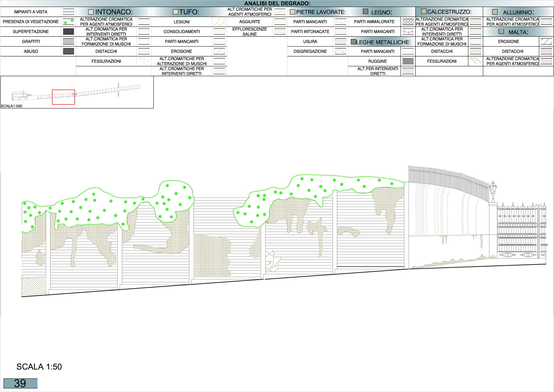The height and width of the screenshot is (392, 554).
Task: Click the Ruggine gray hatch symbol
Action: click(408, 61)
